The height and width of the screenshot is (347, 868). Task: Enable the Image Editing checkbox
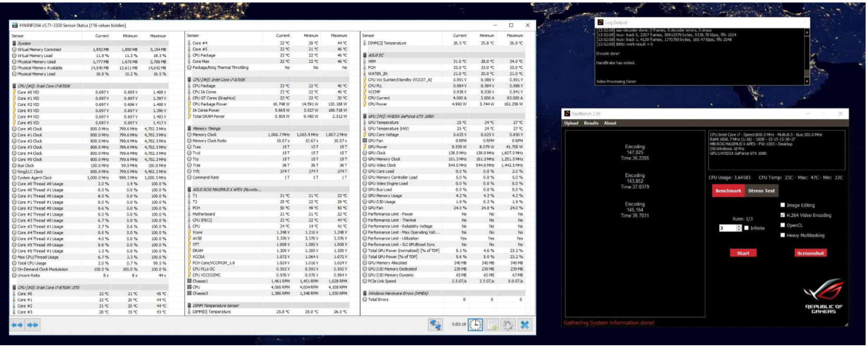(x=783, y=205)
